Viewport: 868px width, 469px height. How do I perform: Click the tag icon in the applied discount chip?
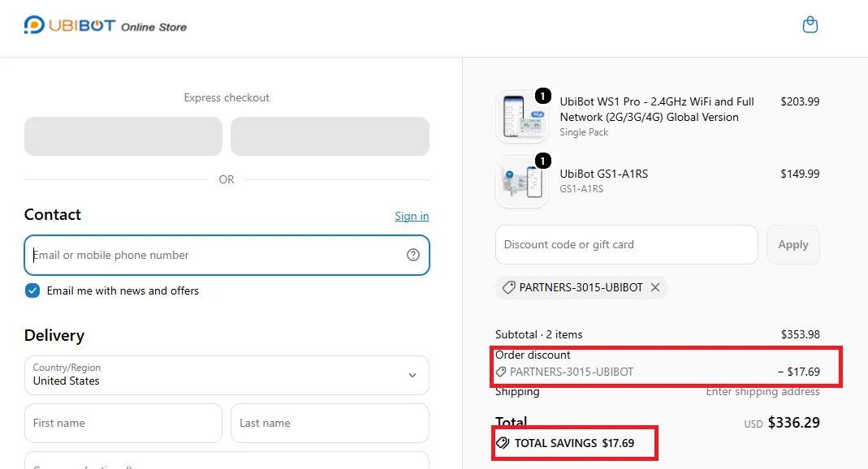pos(508,287)
